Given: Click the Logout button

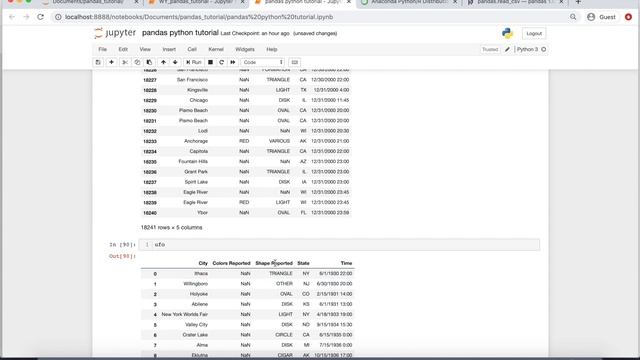Looking at the screenshot, I should tap(534, 33).
